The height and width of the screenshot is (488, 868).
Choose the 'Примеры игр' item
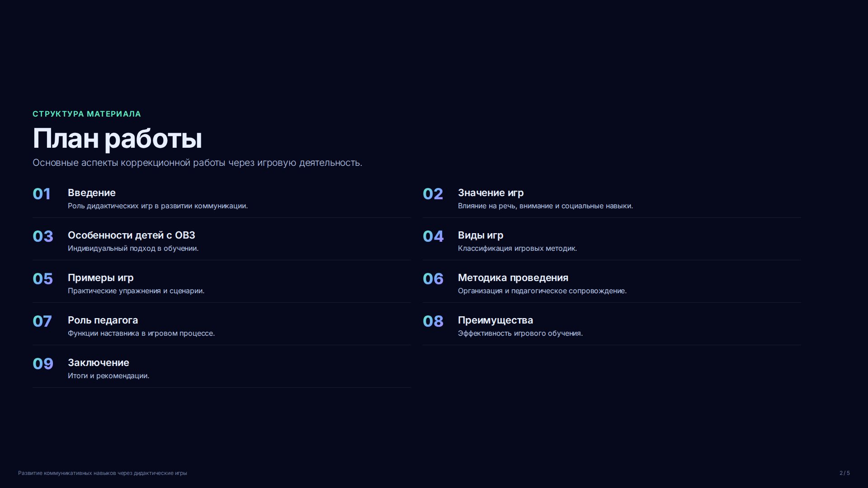tap(100, 278)
